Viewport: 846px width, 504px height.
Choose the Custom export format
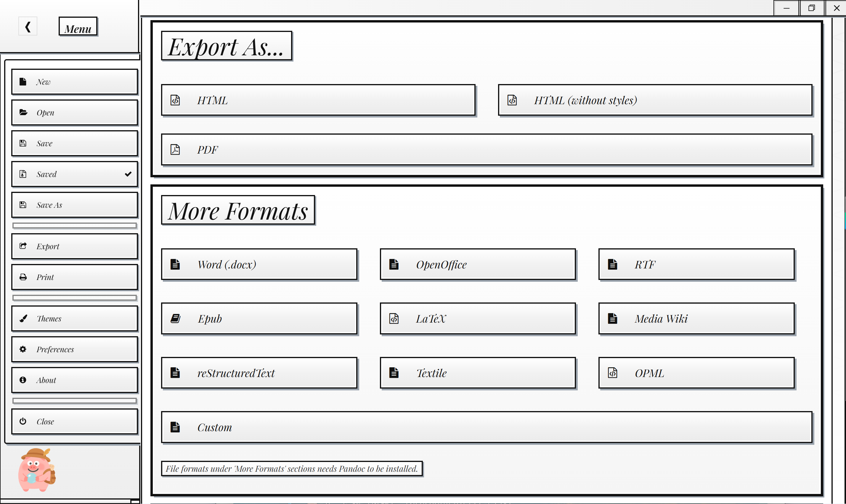tap(486, 427)
